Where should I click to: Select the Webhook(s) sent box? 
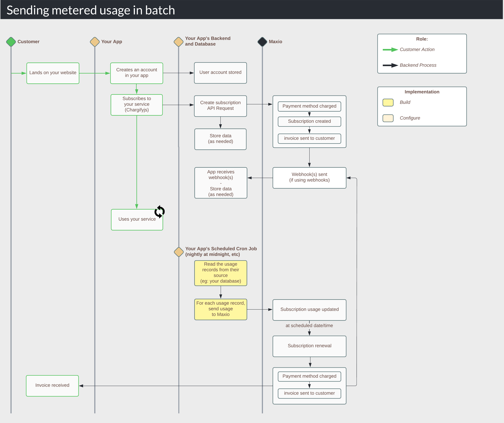click(x=309, y=178)
